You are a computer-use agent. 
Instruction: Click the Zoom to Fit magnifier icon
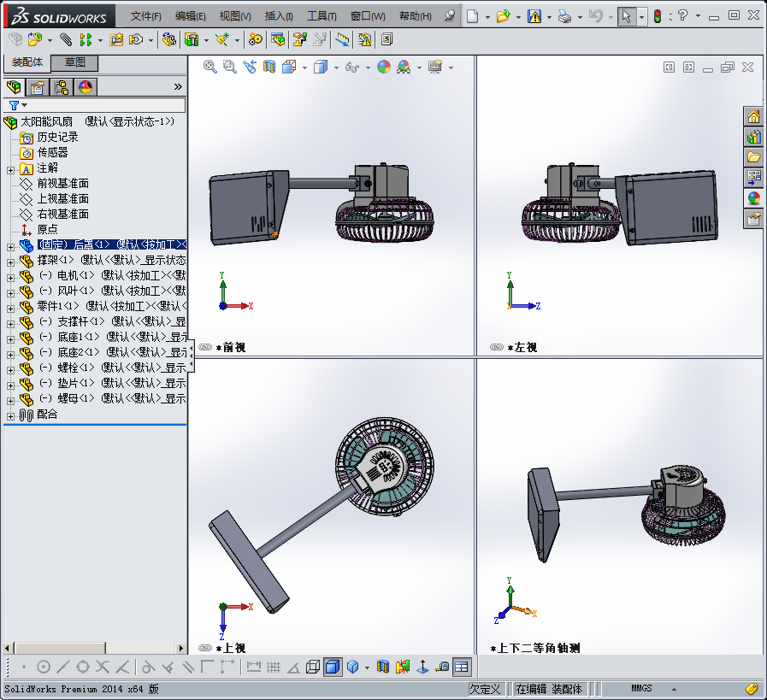(209, 67)
